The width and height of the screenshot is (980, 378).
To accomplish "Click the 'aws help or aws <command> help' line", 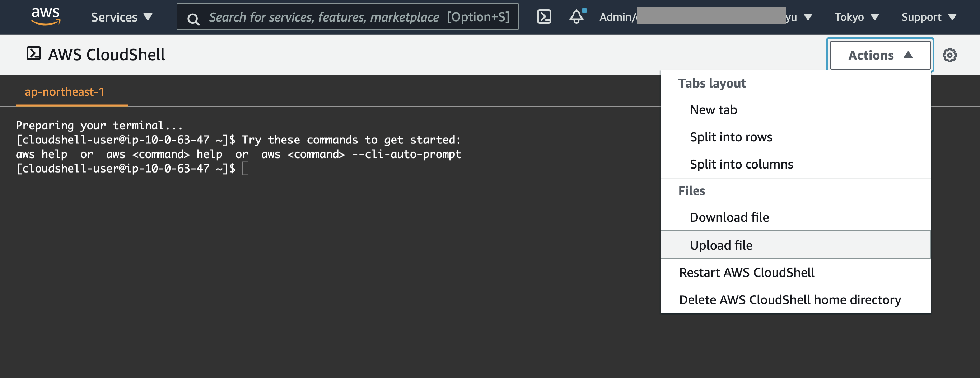I will 238,154.
